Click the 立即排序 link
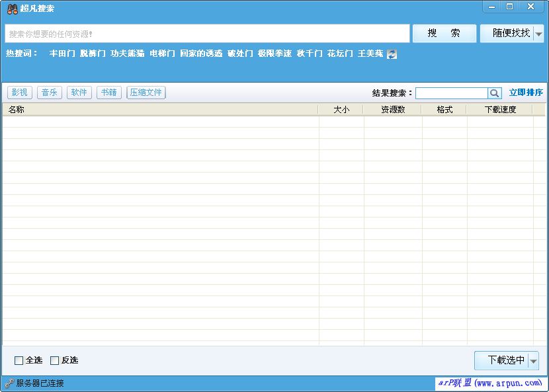The width and height of the screenshot is (549, 392). pos(526,93)
